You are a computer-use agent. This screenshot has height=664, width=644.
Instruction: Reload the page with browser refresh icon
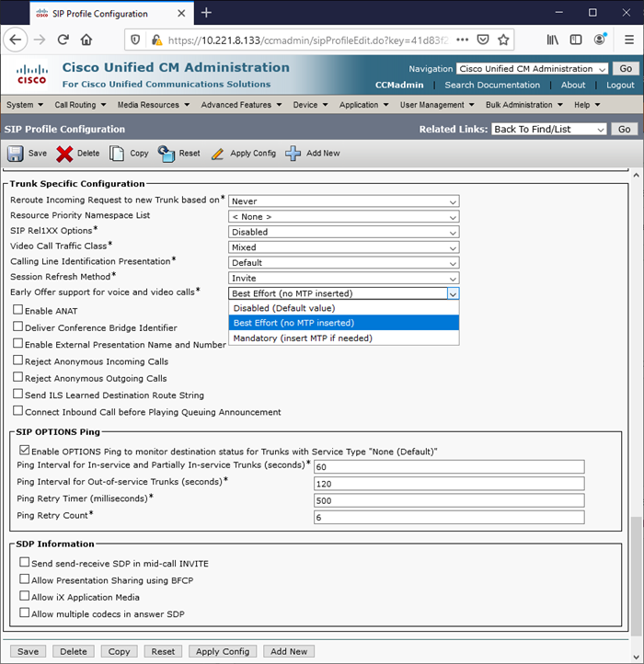click(63, 40)
